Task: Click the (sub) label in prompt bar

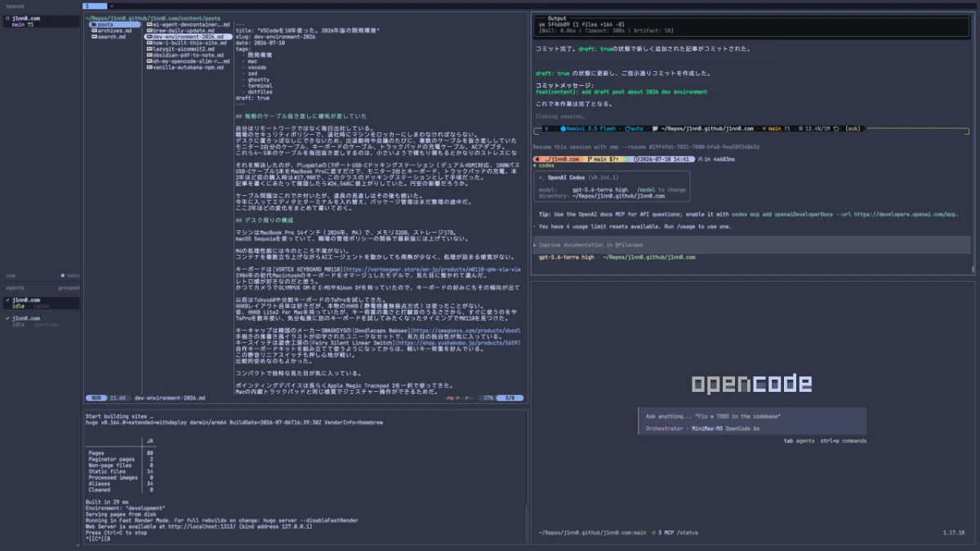Action: pyautogui.click(x=853, y=129)
